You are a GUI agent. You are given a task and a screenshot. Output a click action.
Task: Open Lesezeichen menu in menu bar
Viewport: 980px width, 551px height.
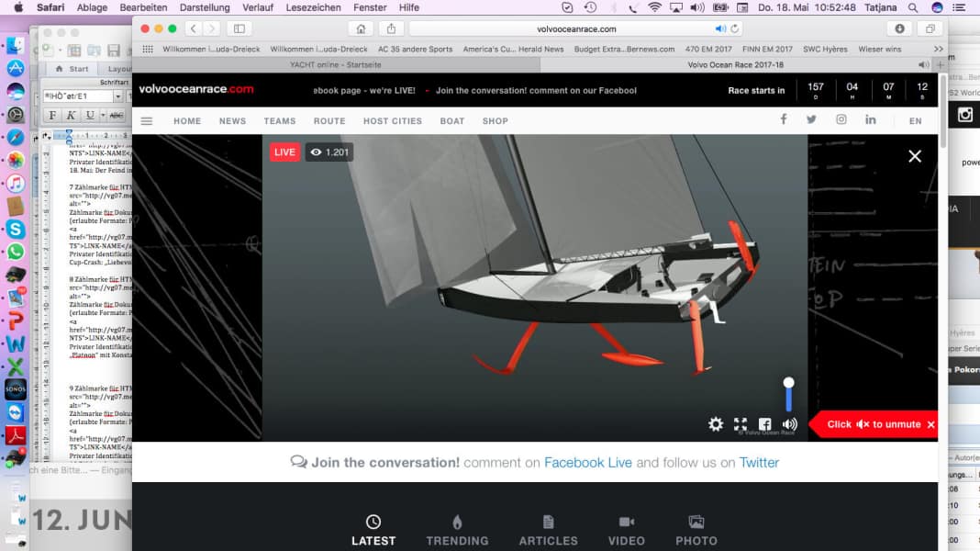point(313,7)
